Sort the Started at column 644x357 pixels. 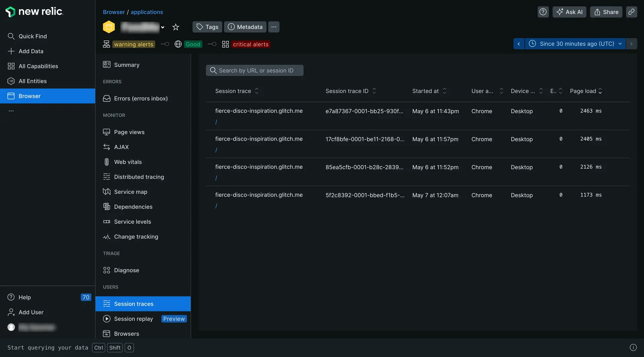coord(444,91)
